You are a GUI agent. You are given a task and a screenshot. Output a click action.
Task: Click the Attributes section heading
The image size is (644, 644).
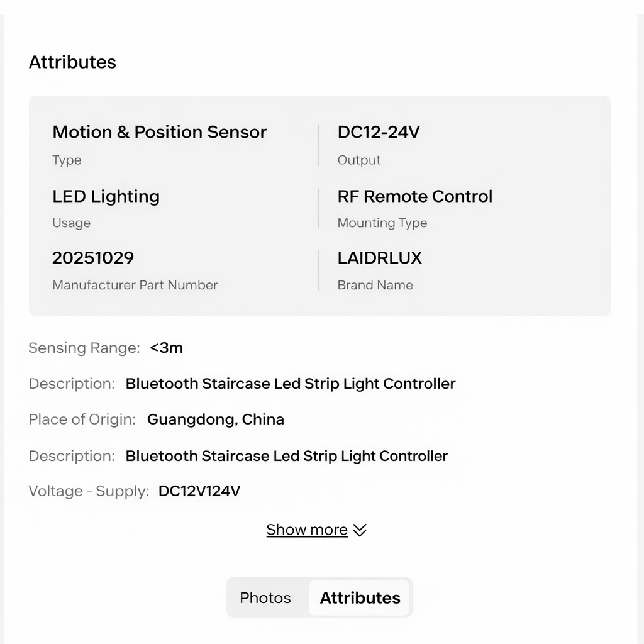point(72,62)
